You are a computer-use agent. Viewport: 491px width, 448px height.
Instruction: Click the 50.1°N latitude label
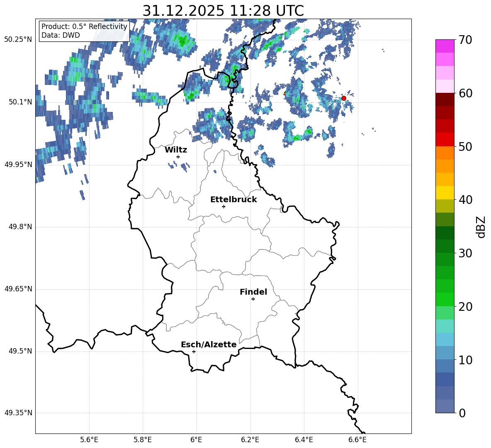click(20, 102)
